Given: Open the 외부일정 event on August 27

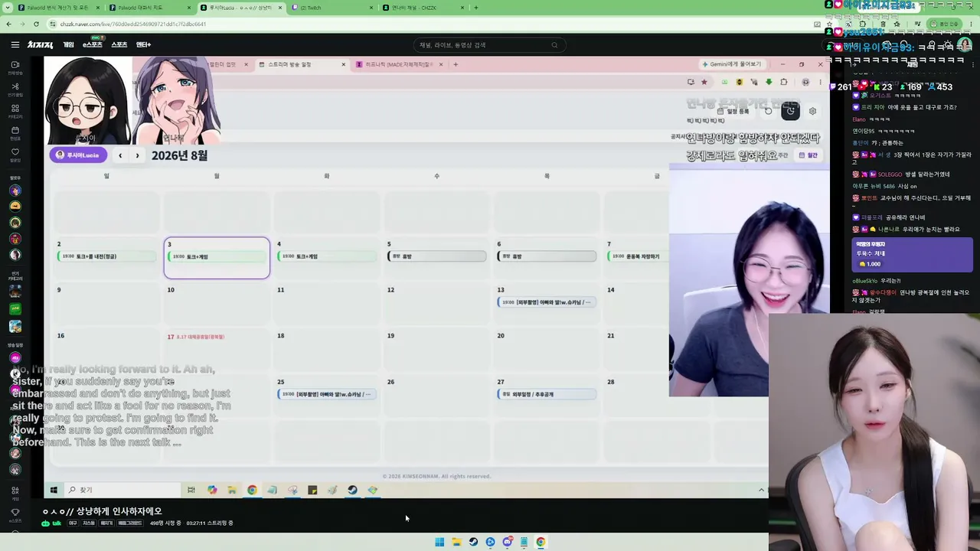Looking at the screenshot, I should coord(547,394).
